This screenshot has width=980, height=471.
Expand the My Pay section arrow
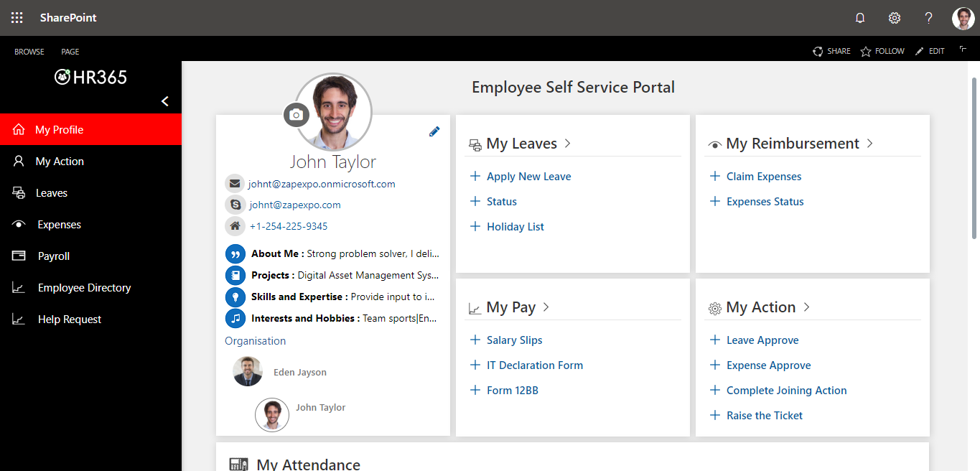point(546,307)
